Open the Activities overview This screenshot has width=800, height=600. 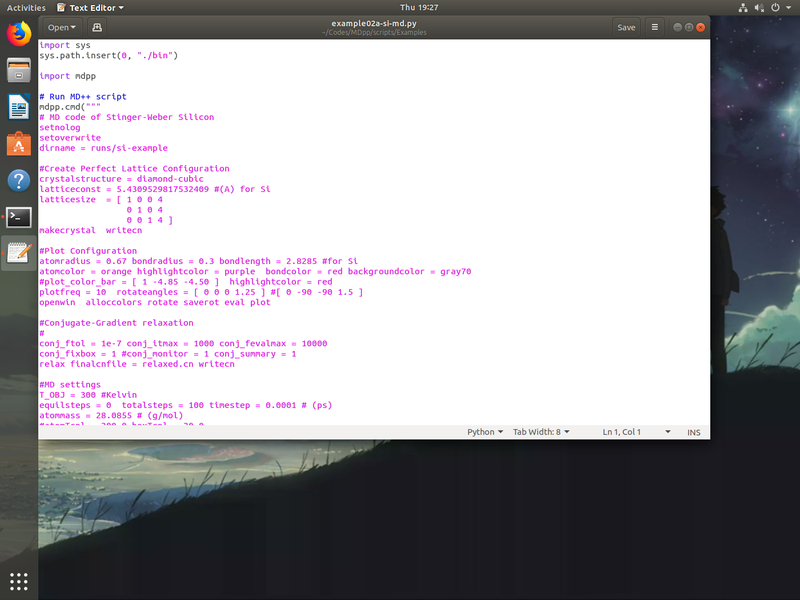tap(26, 8)
